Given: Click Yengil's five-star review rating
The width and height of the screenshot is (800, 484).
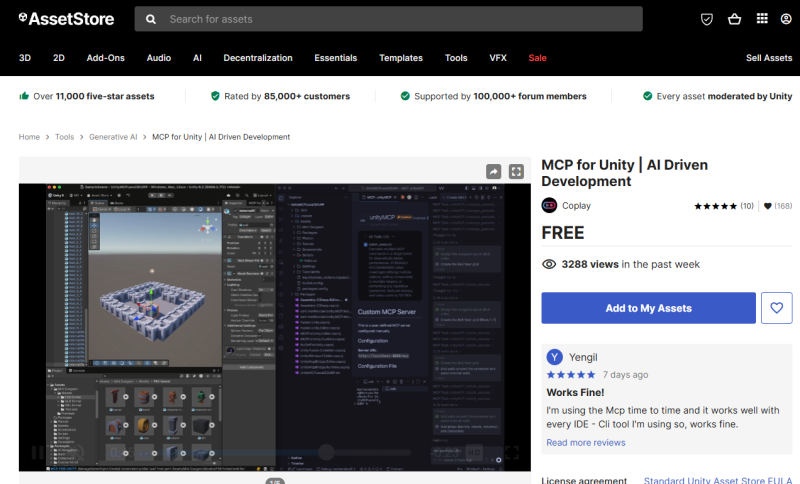Looking at the screenshot, I should (x=571, y=375).
